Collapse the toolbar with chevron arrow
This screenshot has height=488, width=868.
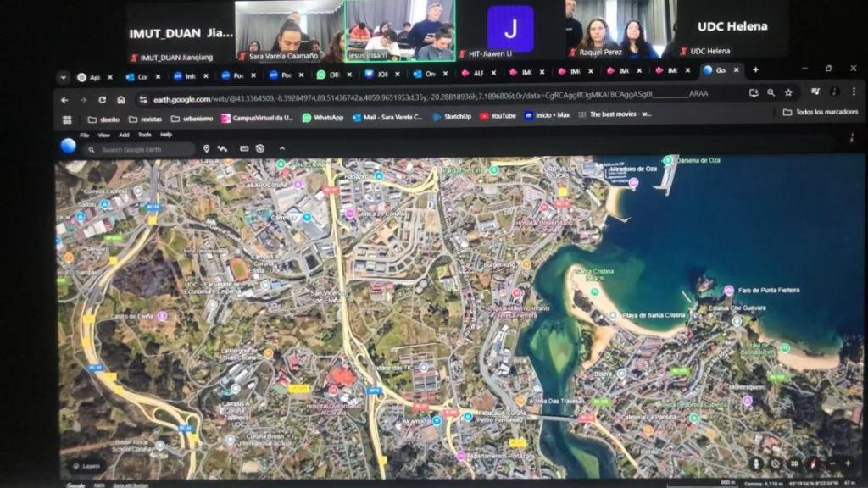tap(282, 149)
